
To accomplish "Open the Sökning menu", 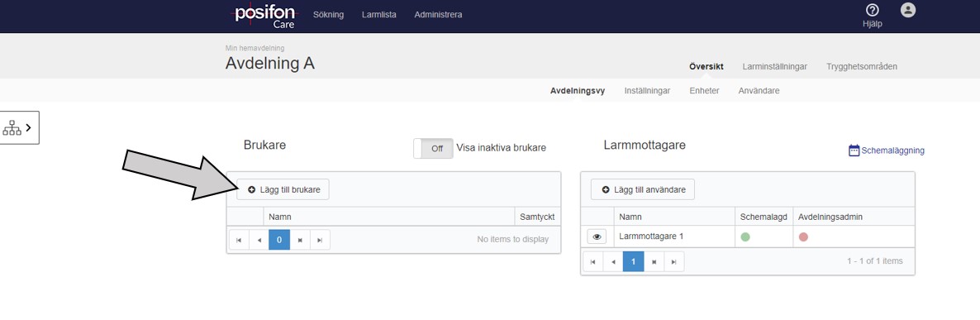I will [x=328, y=15].
